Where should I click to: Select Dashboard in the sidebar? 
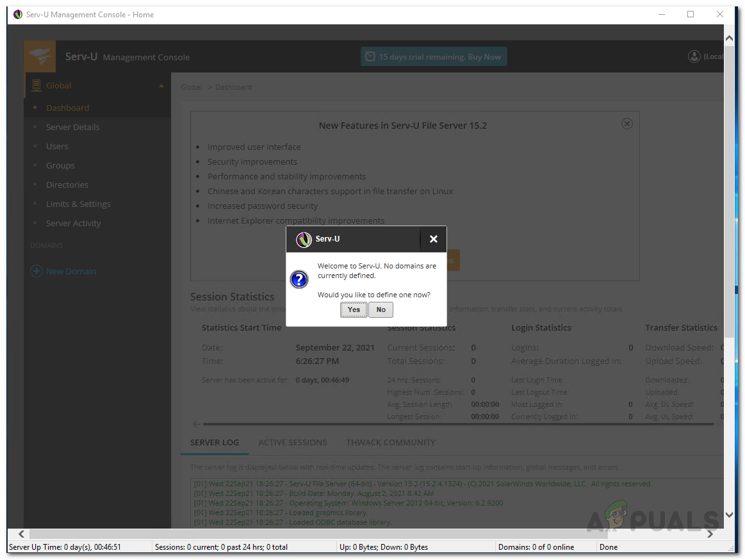click(67, 108)
